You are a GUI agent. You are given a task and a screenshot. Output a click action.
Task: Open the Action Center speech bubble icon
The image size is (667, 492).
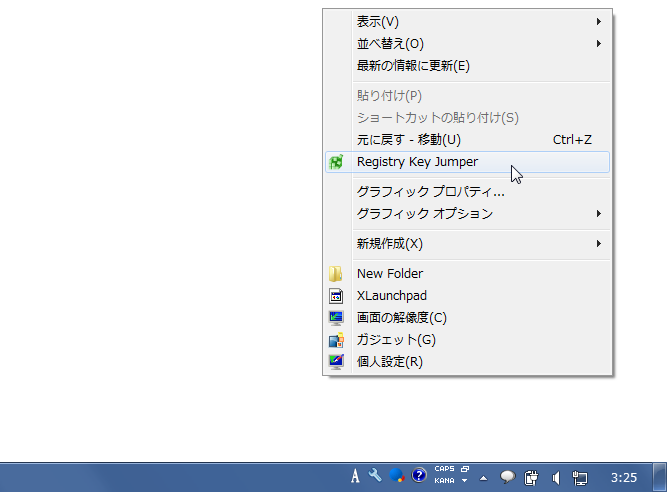coord(507,477)
